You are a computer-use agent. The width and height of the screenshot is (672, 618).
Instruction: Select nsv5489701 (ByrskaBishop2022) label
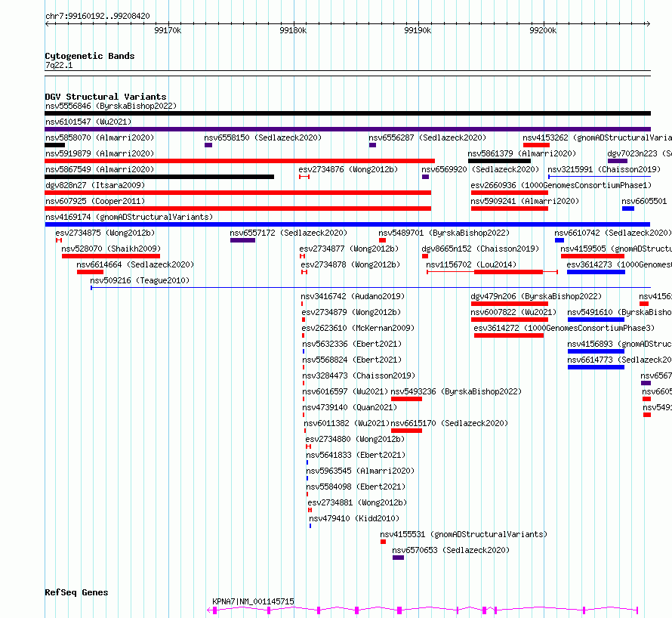coord(444,233)
